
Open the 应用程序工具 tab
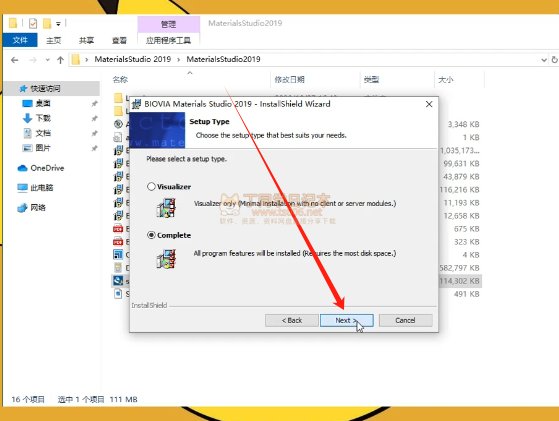point(168,40)
